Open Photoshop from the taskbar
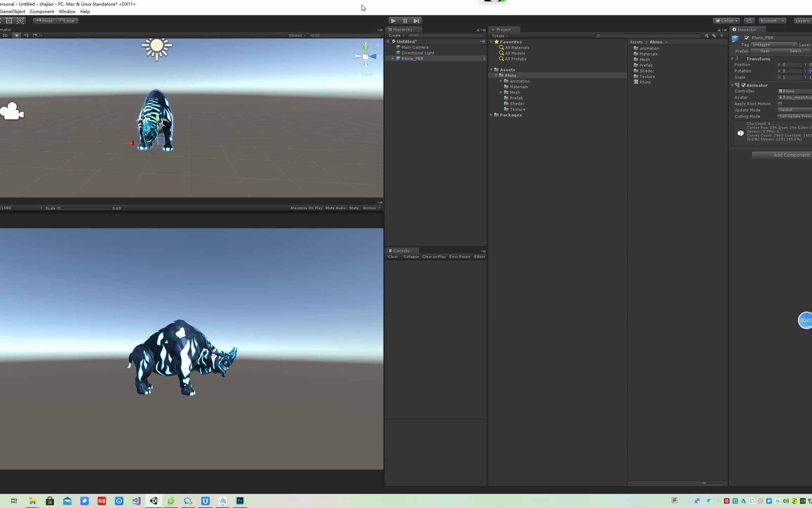Image resolution: width=812 pixels, height=508 pixels. tap(240, 501)
